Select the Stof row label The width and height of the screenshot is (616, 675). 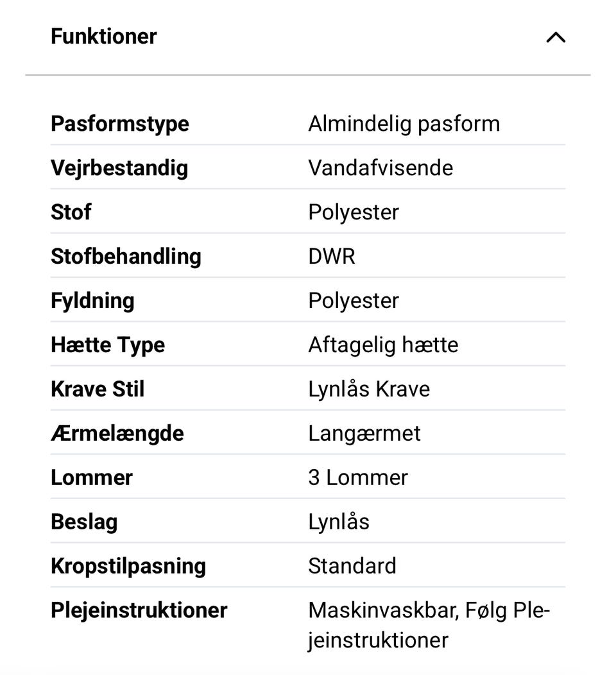pyautogui.click(x=71, y=212)
